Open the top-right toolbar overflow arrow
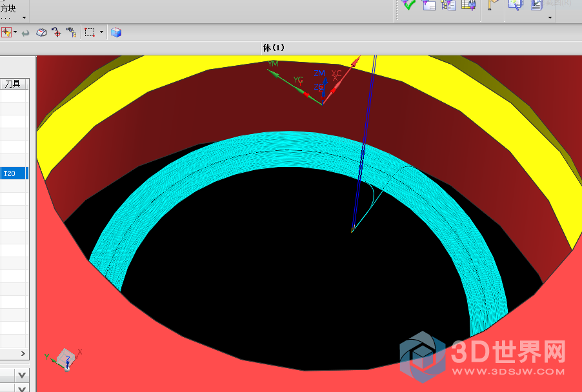Screen dimensions: 582x392 click(550, 18)
